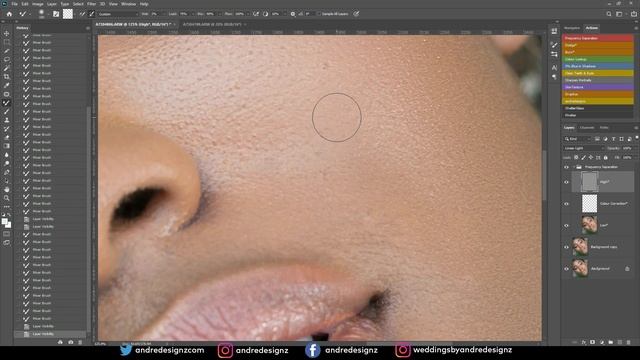Open Edit Toolbar three-dots button
The width and height of the screenshot is (640, 360).
7,207
